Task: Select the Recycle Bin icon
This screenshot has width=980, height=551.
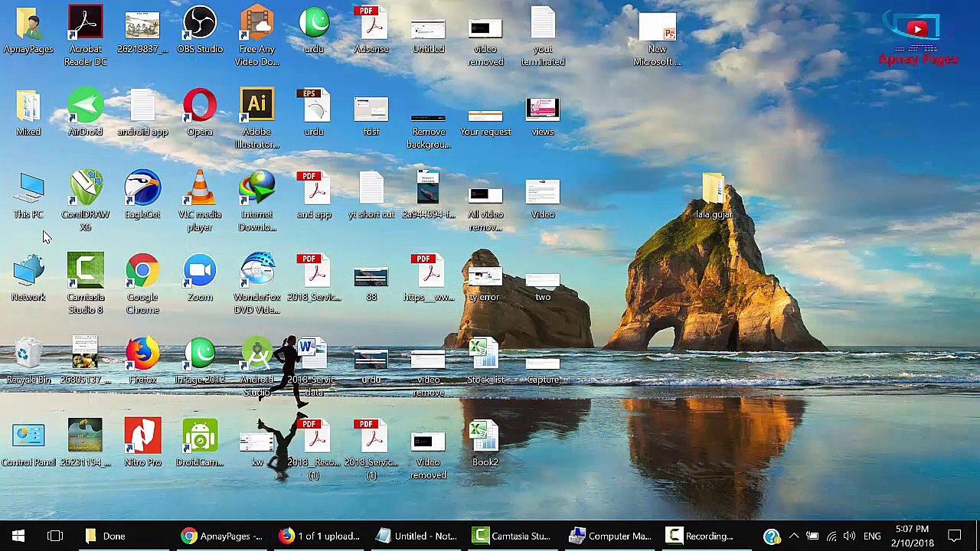Action: [28, 355]
